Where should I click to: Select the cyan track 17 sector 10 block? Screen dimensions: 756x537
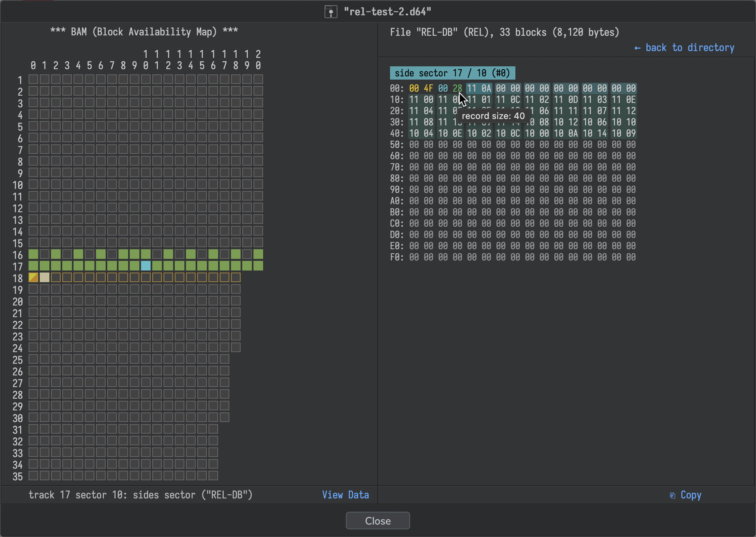coord(146,266)
